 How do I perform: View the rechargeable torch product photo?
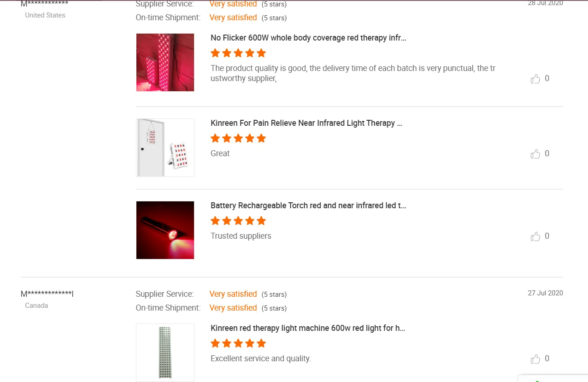[165, 230]
